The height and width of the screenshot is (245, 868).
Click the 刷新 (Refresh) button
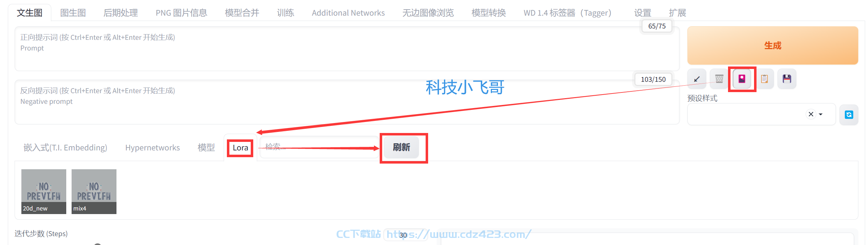coord(401,147)
